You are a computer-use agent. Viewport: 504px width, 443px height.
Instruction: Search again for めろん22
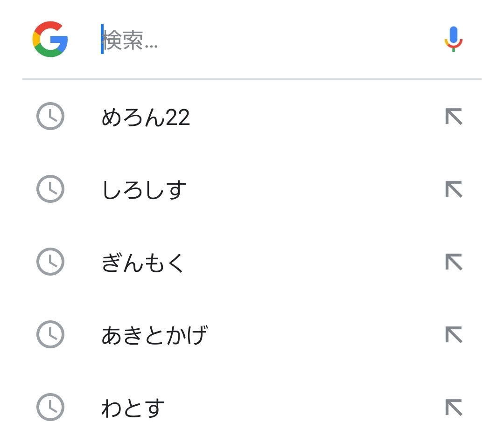pos(146,117)
